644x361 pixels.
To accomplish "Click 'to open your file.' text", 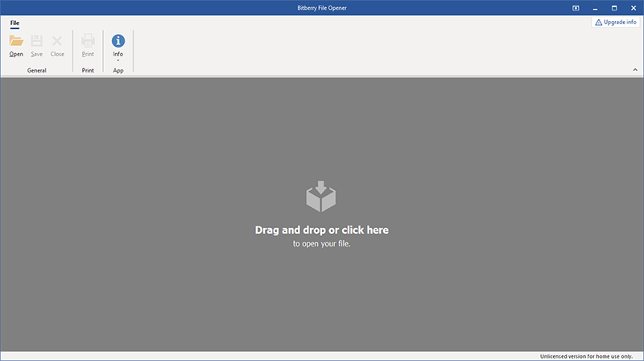I will point(321,244).
